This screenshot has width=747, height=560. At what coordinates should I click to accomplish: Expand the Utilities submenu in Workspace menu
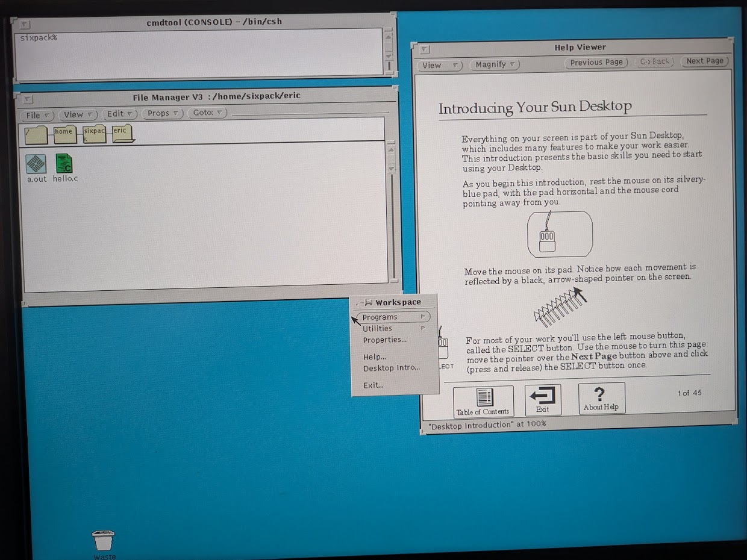click(x=393, y=328)
